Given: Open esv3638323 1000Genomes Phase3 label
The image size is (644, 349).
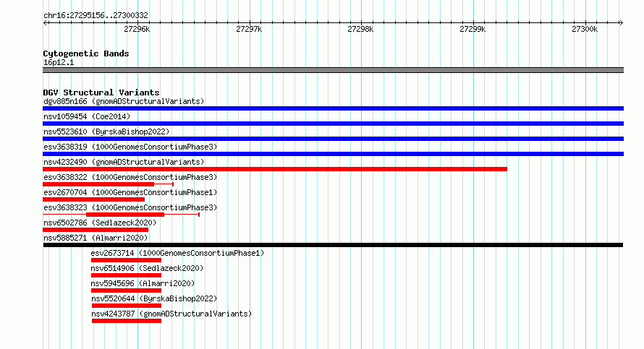Looking at the screenshot, I should (x=130, y=207).
